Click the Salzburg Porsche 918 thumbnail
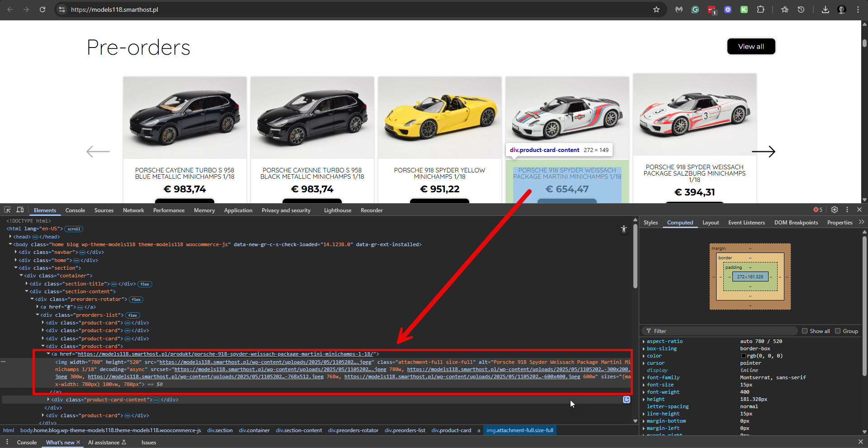 (x=694, y=115)
